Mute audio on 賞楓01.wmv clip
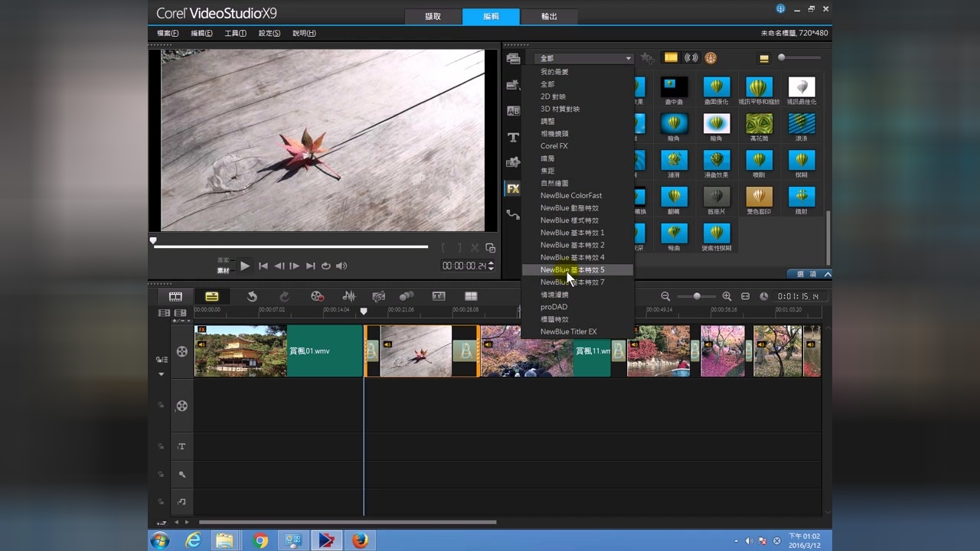 coord(201,344)
